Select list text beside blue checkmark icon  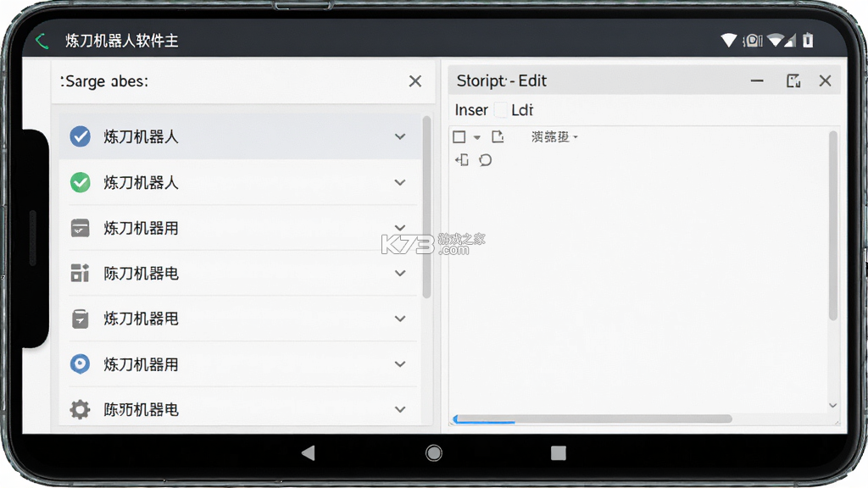[141, 136]
